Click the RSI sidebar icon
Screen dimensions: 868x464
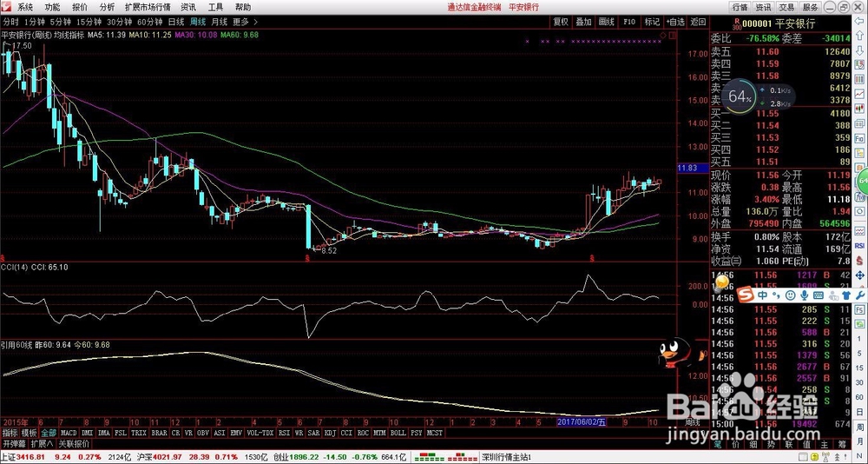(859, 245)
